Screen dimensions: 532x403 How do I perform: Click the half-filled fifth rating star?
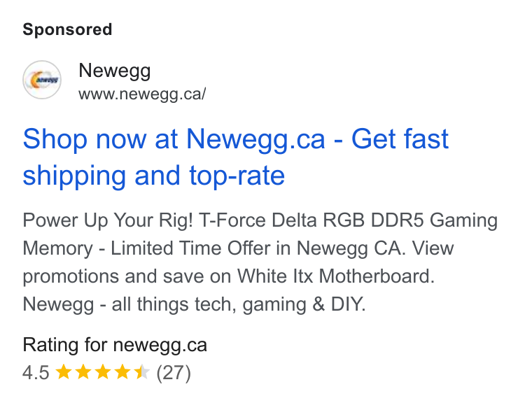pyautogui.click(x=141, y=372)
